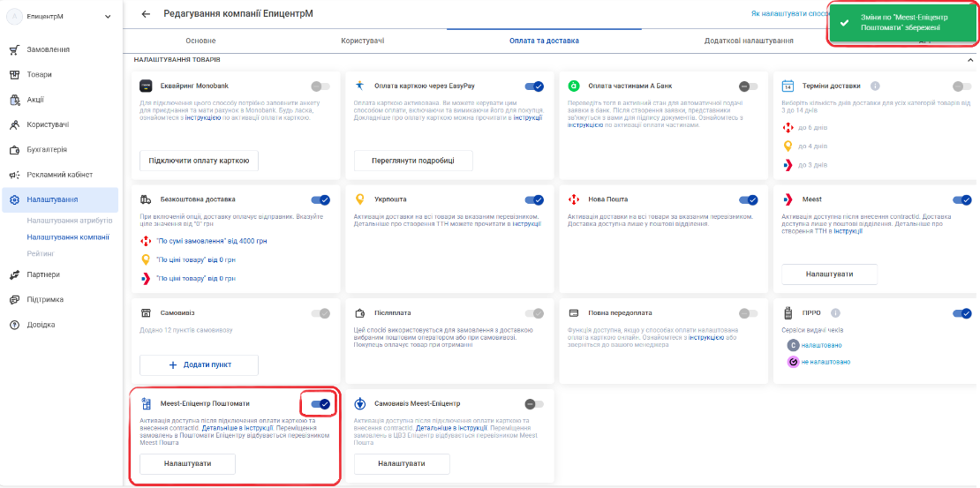This screenshot has width=980, height=488.
Task: Click the "до 4 днів" delivery term
Action: coord(813,146)
